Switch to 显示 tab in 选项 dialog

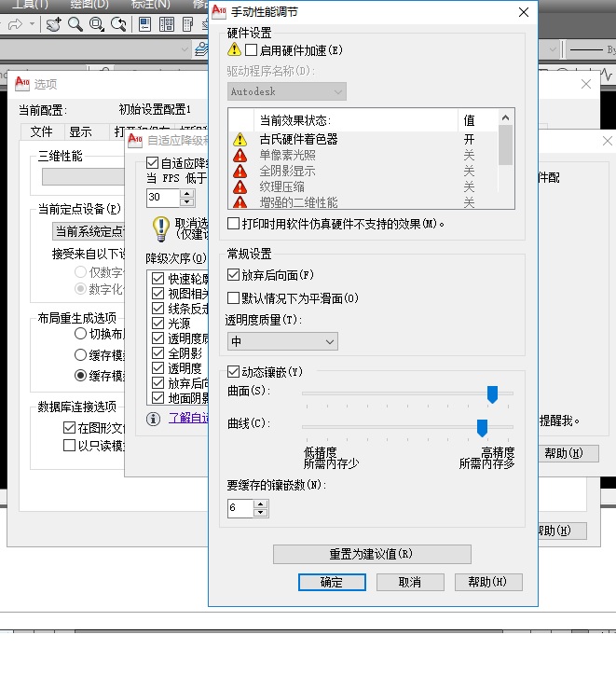(x=80, y=131)
